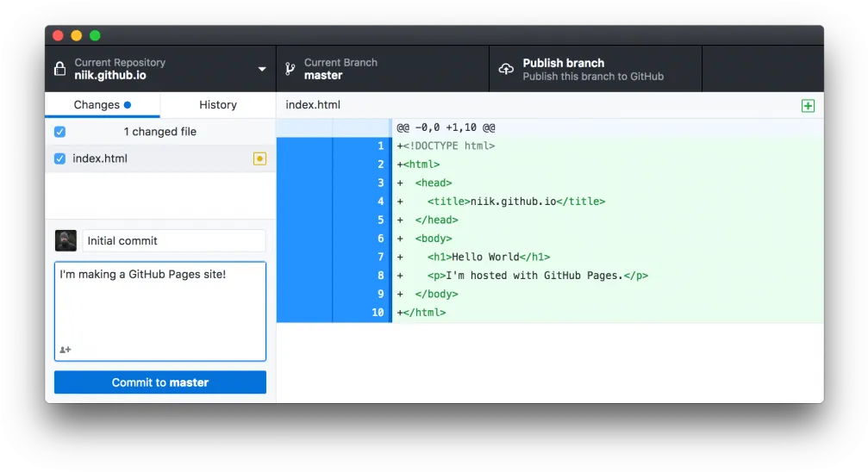Click the commit description text area
The image size is (868, 472).
tap(160, 312)
